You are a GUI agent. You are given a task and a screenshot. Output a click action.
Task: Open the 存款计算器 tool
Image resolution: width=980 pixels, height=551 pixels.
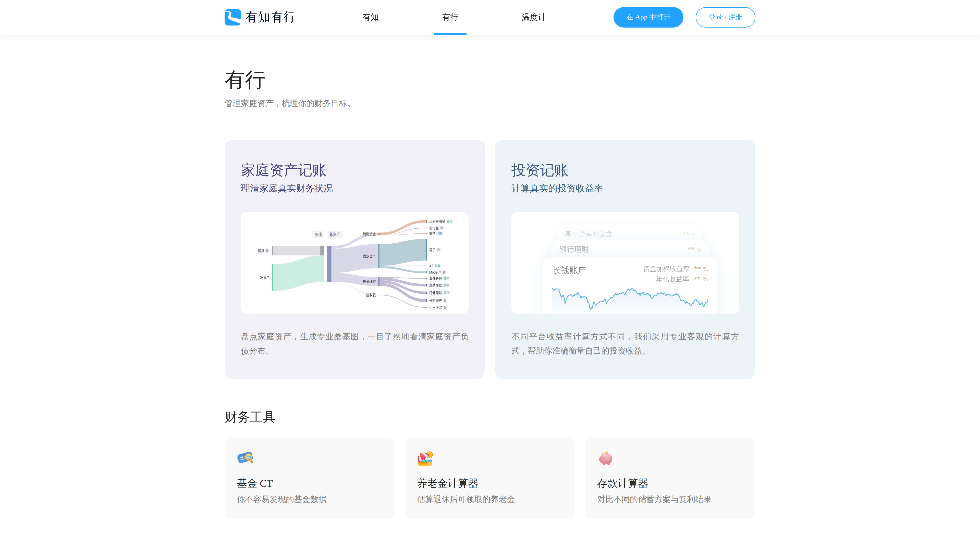point(670,478)
